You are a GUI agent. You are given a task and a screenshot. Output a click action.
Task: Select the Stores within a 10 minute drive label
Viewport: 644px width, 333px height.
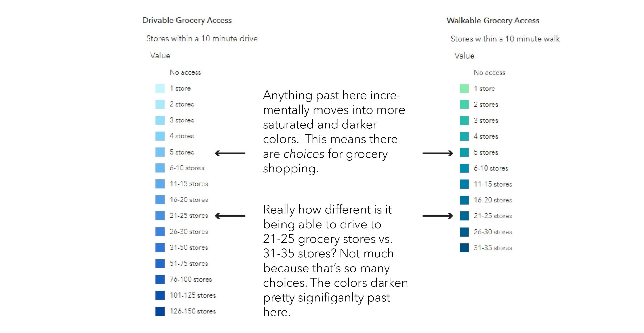[202, 39]
